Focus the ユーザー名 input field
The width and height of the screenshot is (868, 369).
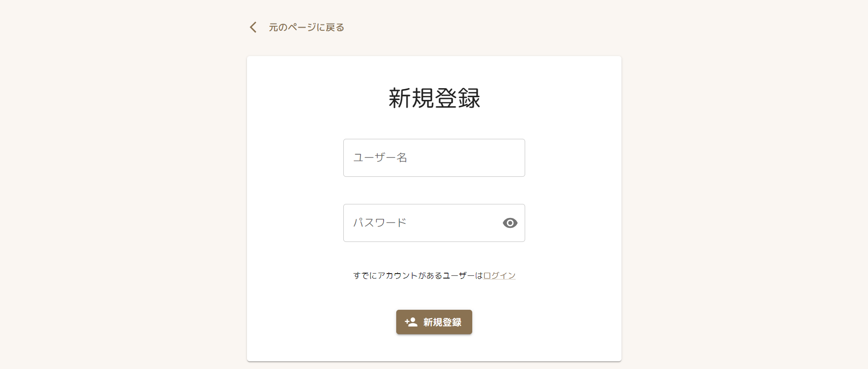(434, 158)
